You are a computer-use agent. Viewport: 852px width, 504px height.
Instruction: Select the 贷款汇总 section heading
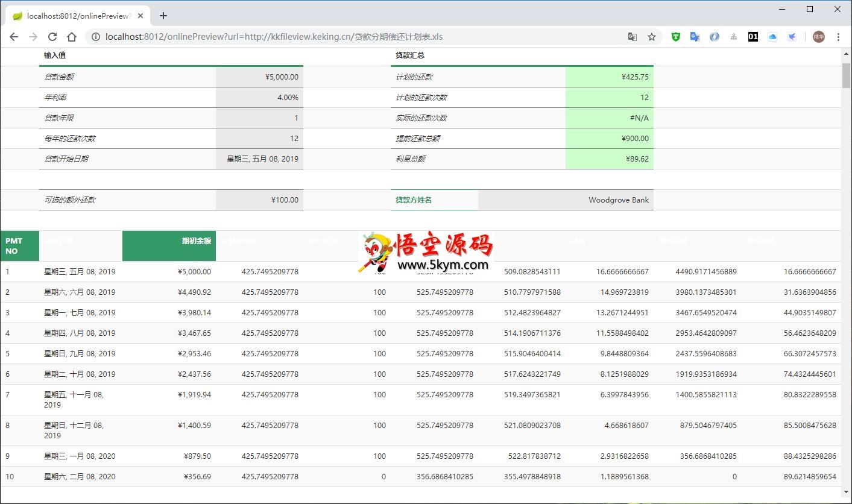(x=410, y=55)
